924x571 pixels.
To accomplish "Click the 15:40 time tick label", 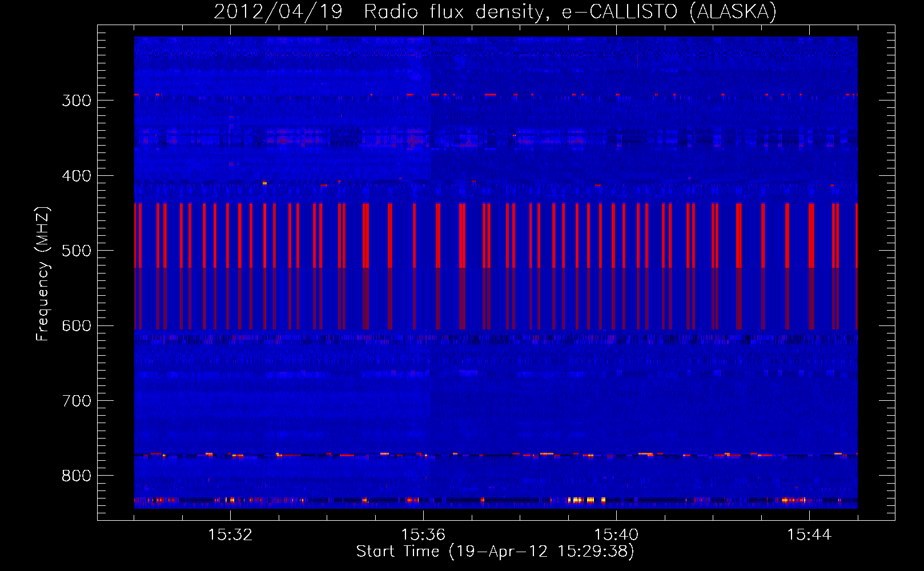I will coord(616,535).
